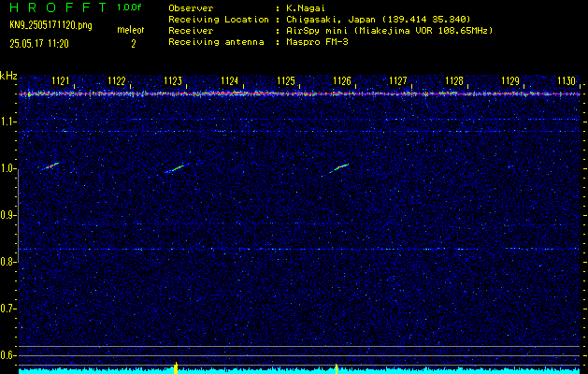The image size is (588, 374).
Task: Click the 1130 time axis label
Action: [566, 80]
